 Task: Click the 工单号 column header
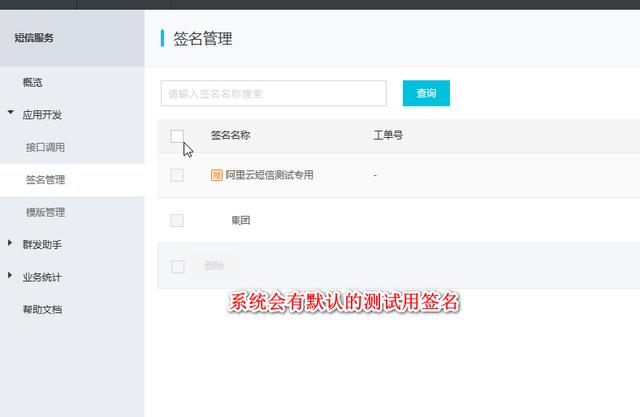(388, 135)
